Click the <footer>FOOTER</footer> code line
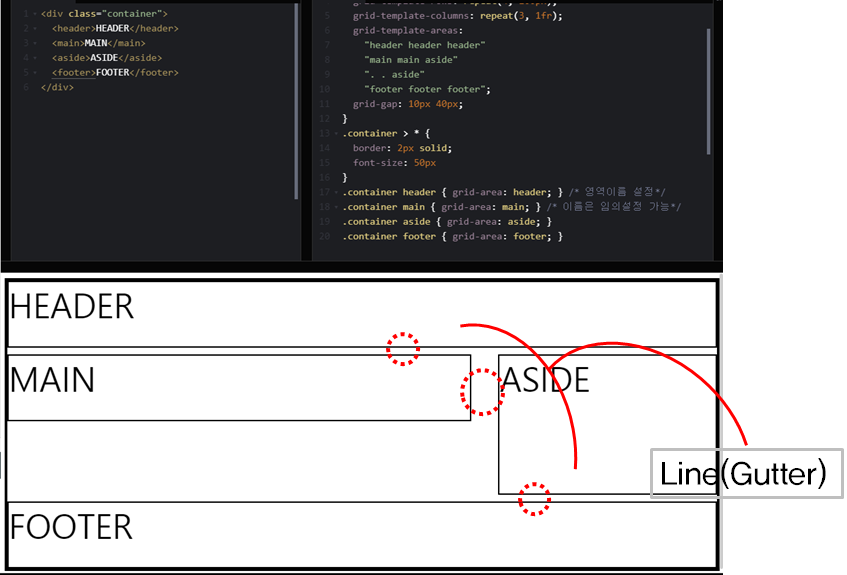 [x=115, y=72]
